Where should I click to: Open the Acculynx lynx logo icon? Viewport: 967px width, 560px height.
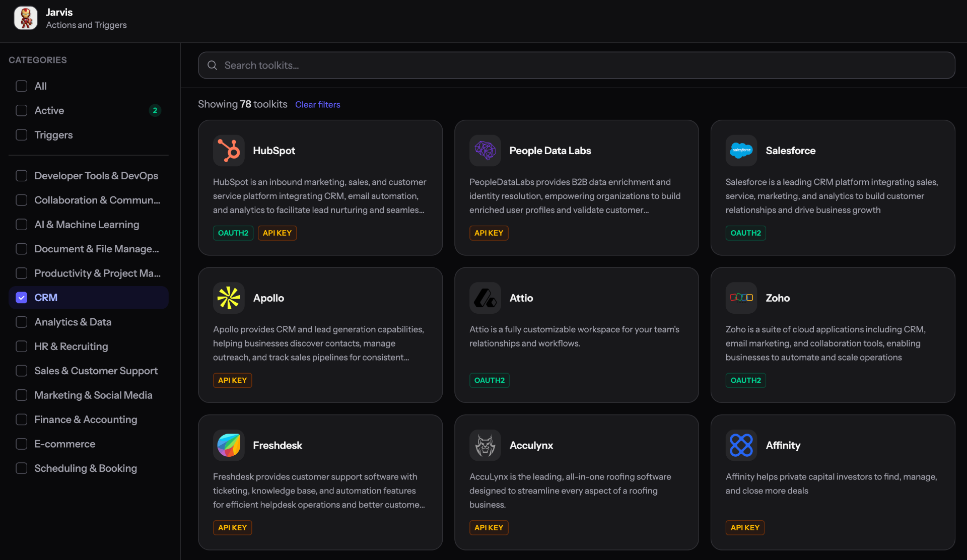[485, 445]
